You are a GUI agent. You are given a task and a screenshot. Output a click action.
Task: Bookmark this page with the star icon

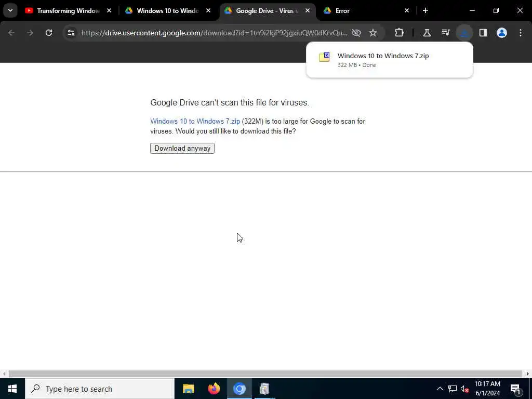click(373, 33)
